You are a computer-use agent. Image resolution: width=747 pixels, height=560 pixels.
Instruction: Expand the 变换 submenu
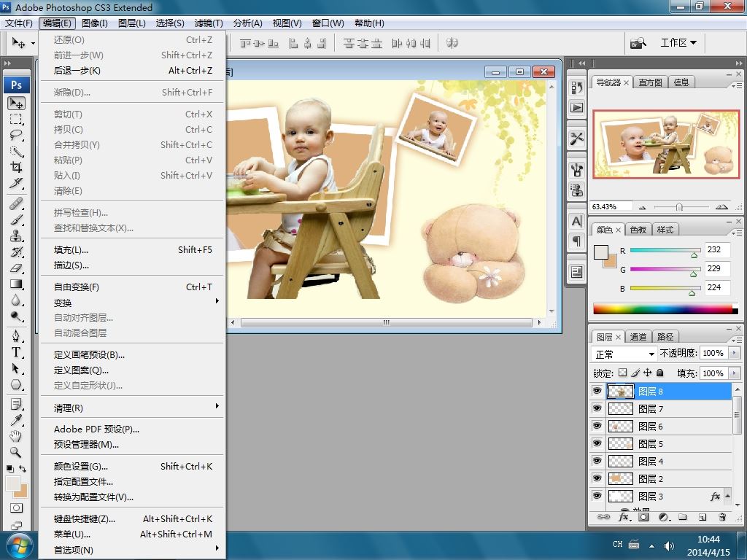pos(133,303)
